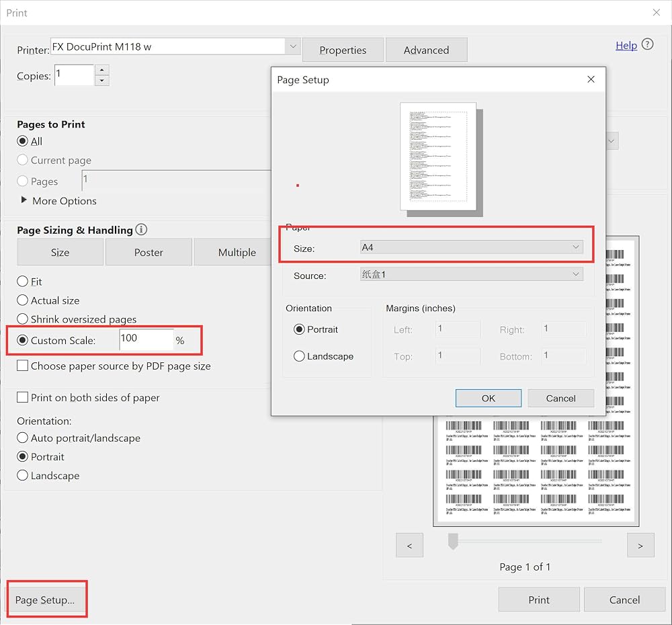Click Cancel in Page Setup dialog

click(561, 399)
